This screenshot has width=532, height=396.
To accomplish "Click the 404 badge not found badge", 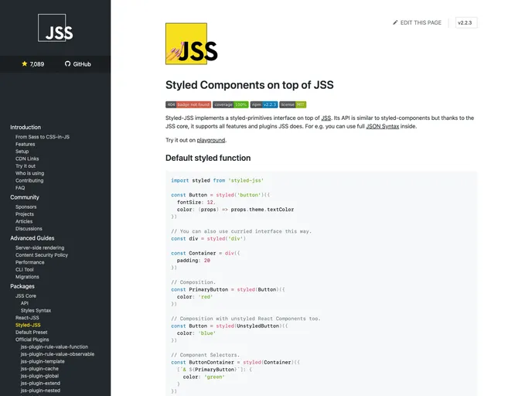I will [189, 104].
